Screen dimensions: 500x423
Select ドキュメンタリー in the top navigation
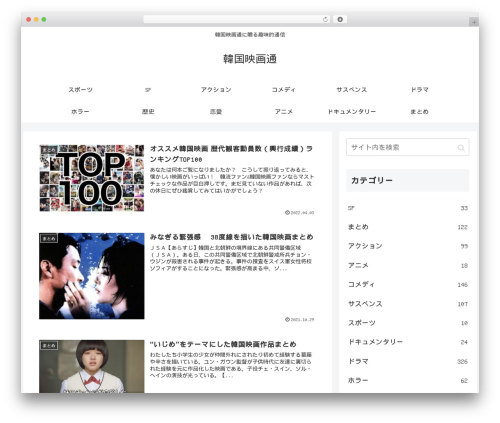click(x=352, y=112)
